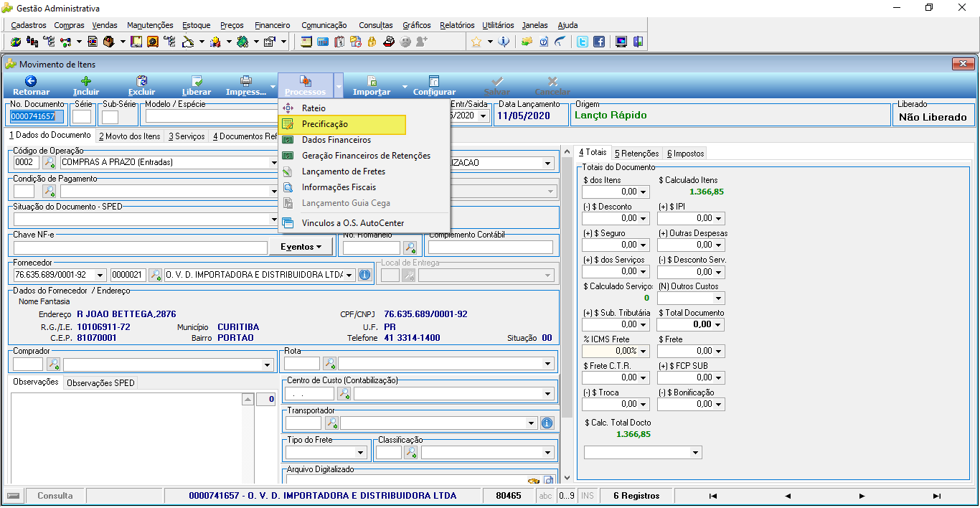Click the blue info icon beside Fornecedor
980x508 pixels.
[x=364, y=275]
